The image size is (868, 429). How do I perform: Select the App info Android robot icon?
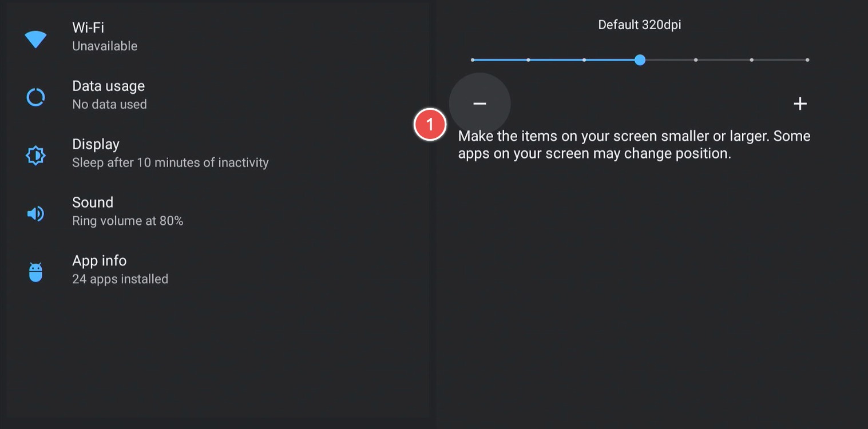[35, 272]
